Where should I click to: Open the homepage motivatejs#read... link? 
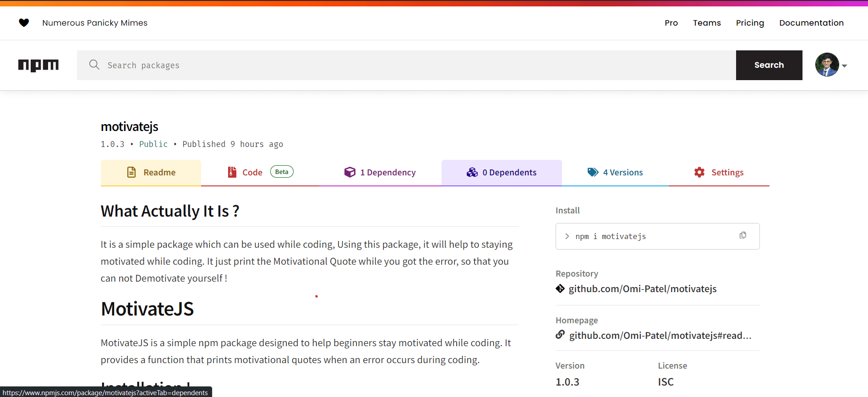(660, 336)
